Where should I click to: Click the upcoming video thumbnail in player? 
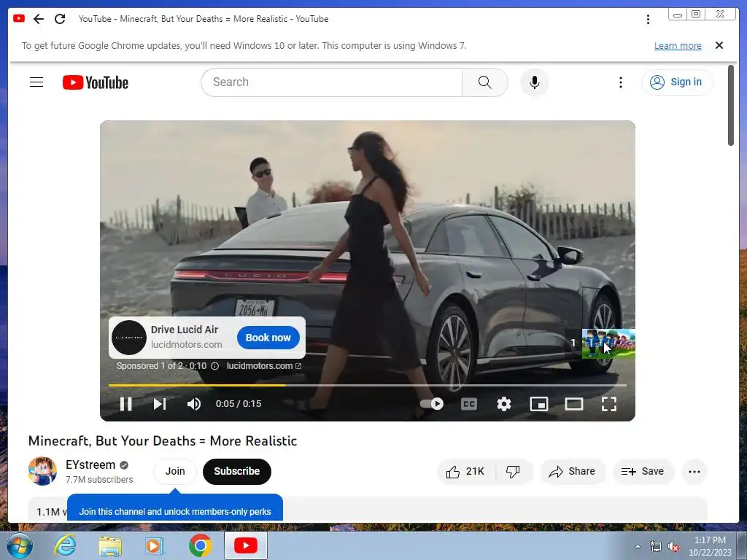608,343
